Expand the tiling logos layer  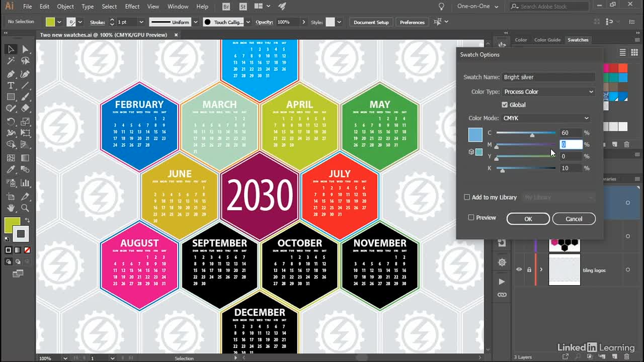pyautogui.click(x=541, y=270)
